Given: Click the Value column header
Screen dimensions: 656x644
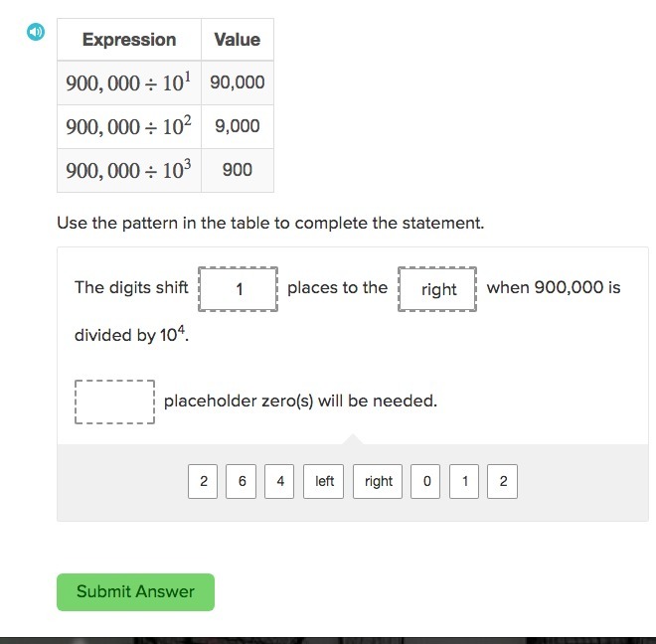Looking at the screenshot, I should [238, 40].
